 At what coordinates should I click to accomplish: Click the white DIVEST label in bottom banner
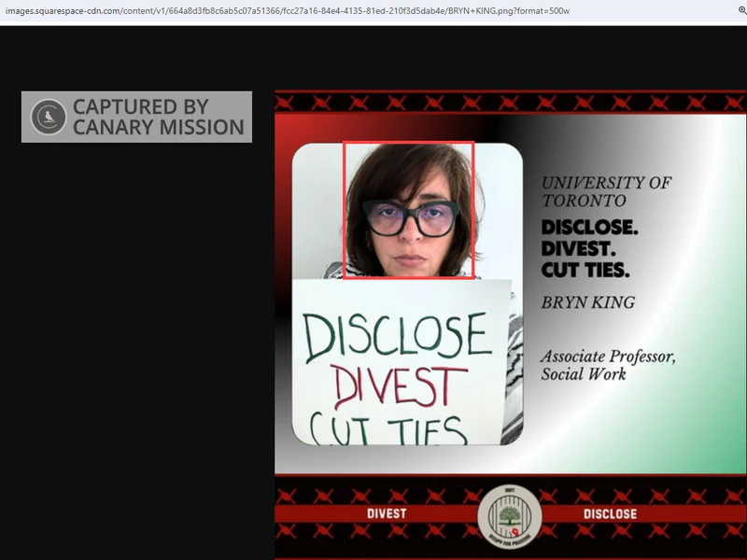click(x=385, y=514)
